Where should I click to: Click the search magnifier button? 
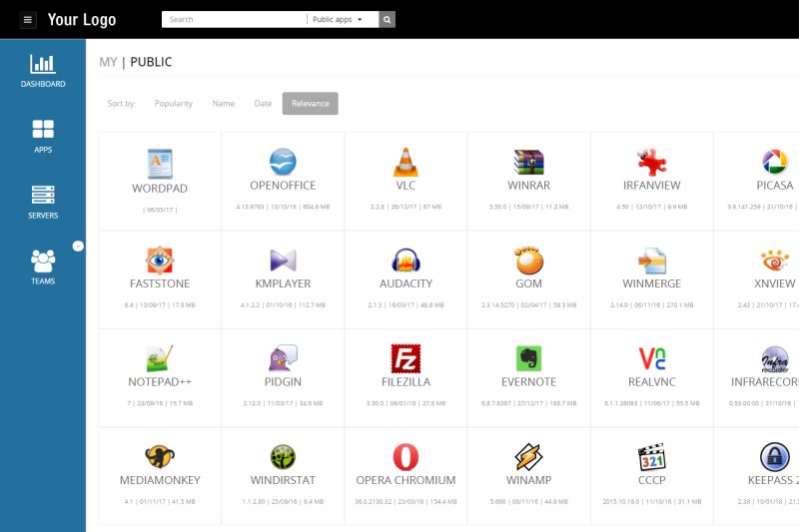388,20
